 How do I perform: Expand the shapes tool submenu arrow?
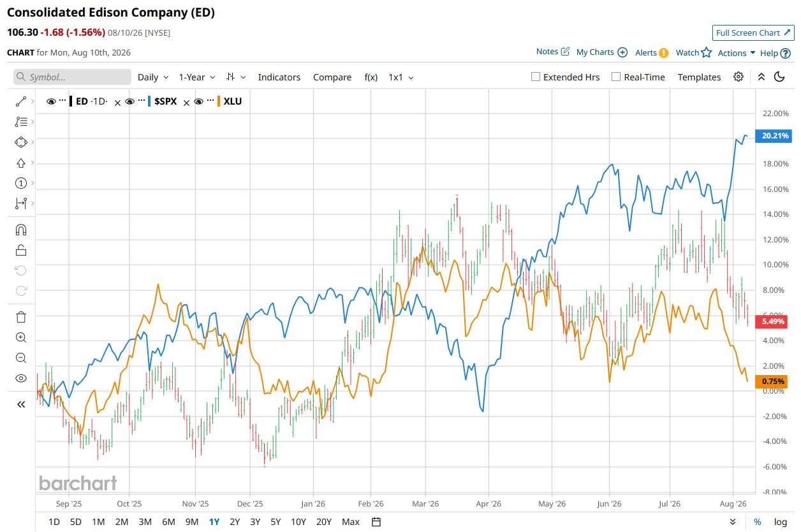click(x=32, y=142)
